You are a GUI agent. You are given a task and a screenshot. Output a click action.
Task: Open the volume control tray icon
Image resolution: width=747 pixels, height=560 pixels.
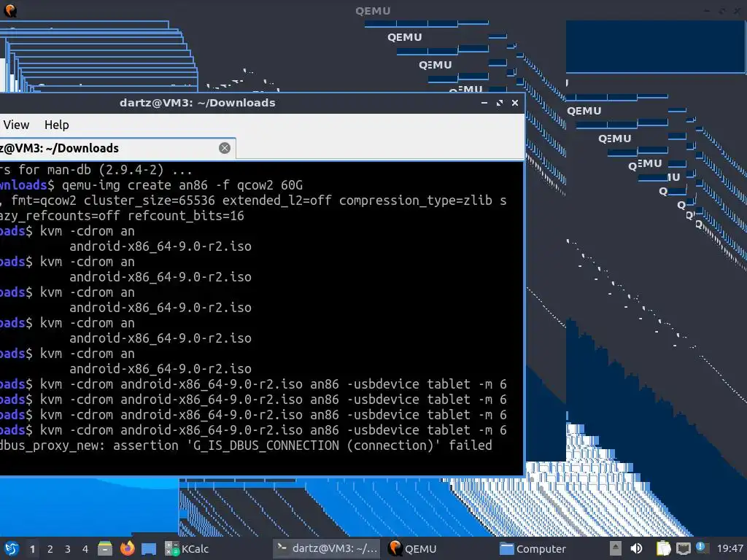point(636,548)
